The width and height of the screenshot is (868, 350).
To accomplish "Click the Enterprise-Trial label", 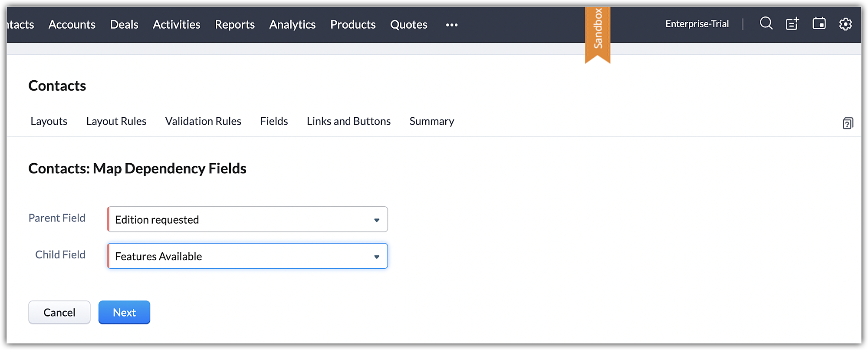I will point(697,24).
